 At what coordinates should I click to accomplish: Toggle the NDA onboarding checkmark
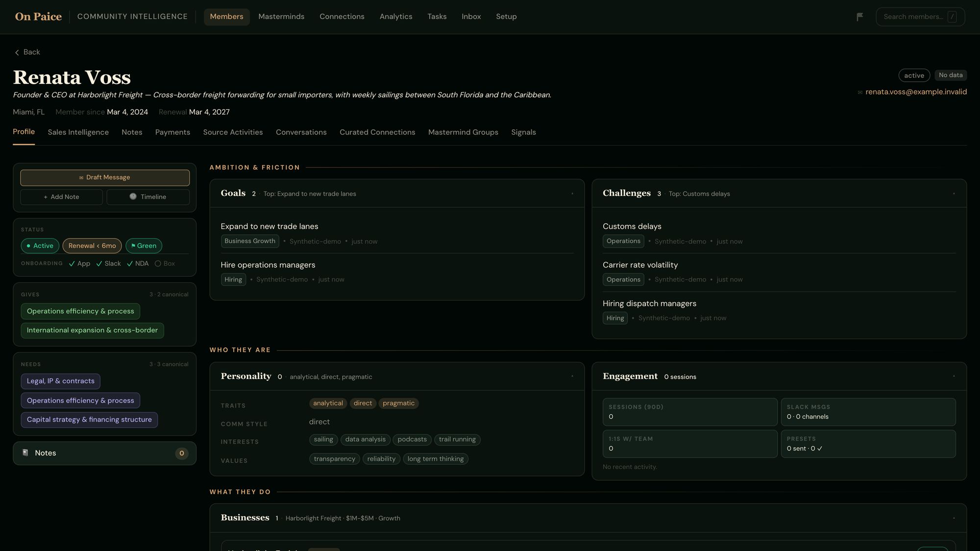pos(130,264)
